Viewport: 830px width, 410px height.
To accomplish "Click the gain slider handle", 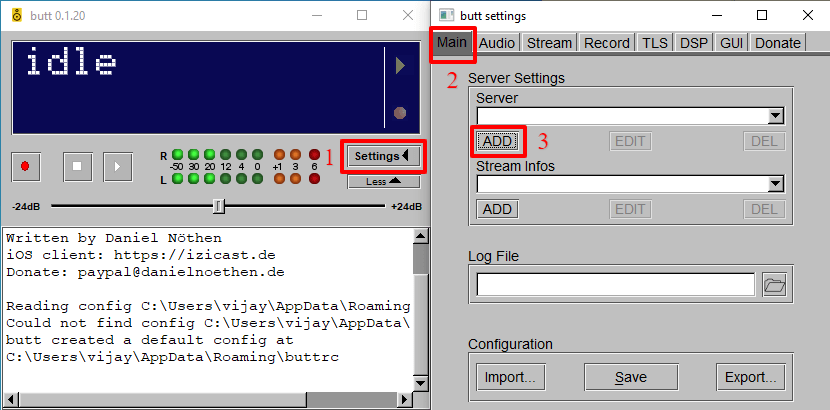I will point(219,206).
